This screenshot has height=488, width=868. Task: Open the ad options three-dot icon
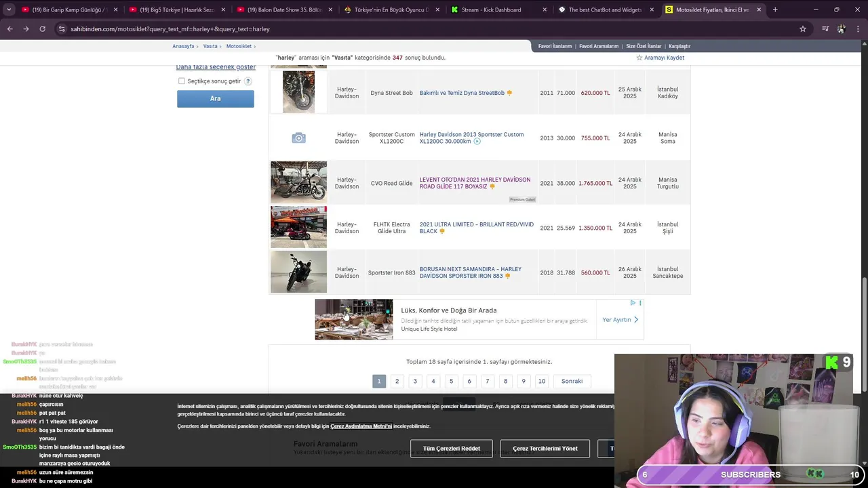(x=640, y=303)
